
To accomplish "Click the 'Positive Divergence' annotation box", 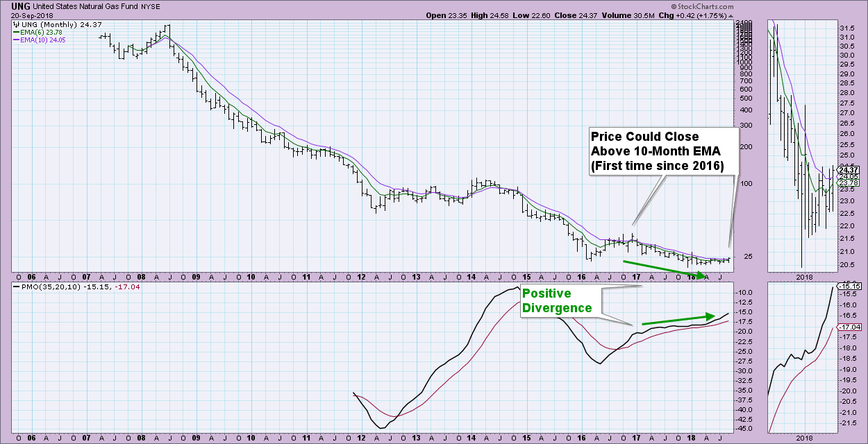I will click(x=559, y=301).
